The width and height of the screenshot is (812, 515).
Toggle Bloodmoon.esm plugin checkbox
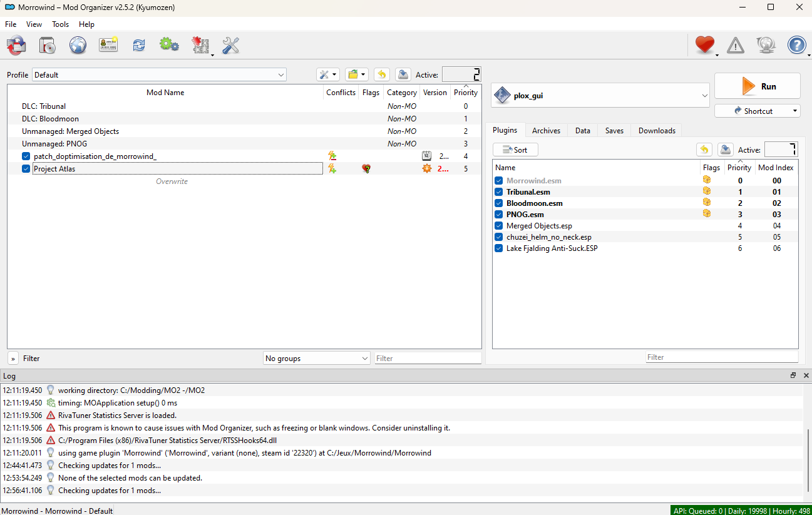point(499,203)
